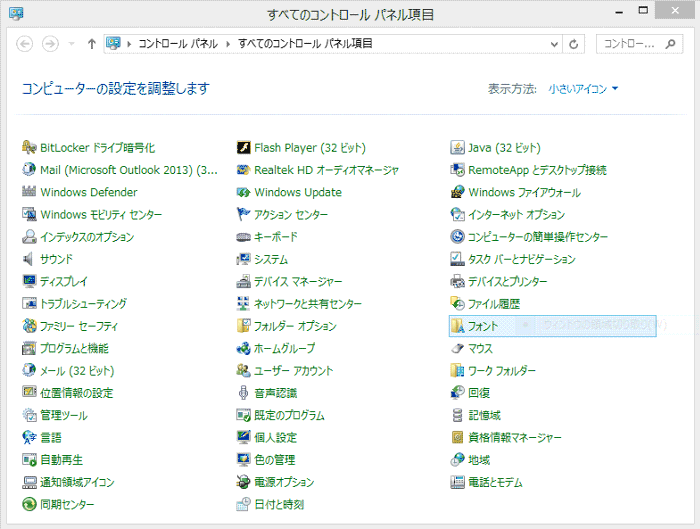This screenshot has width=700, height=529.
Task: Click the ファイル履歴 icon
Action: [x=457, y=304]
